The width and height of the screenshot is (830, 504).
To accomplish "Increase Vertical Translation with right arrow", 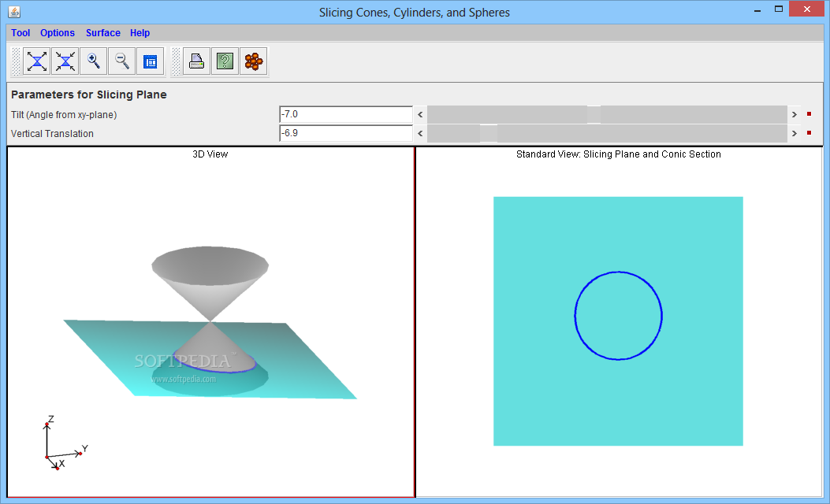I will coord(794,133).
